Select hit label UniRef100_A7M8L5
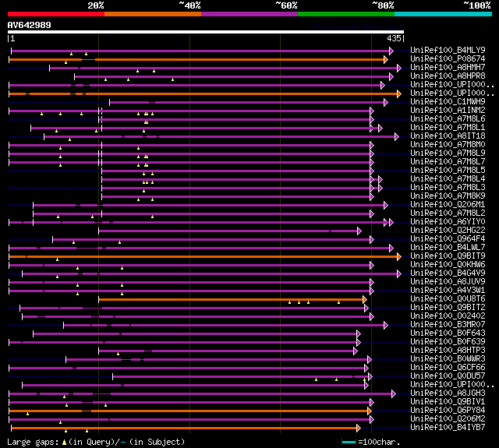499x448 pixels. pos(448,171)
